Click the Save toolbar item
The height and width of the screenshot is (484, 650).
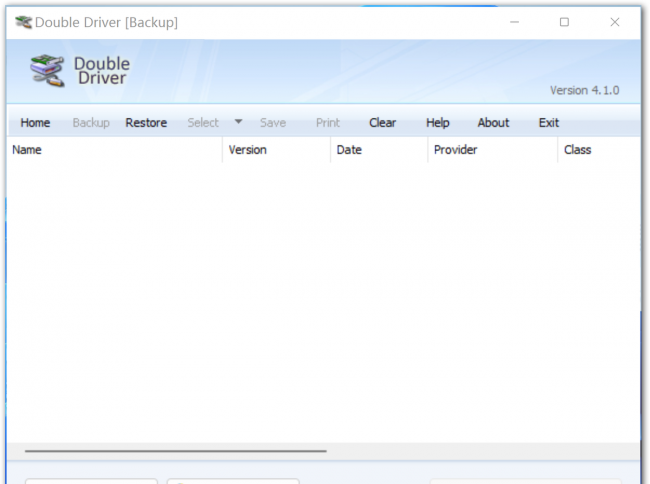coord(273,123)
